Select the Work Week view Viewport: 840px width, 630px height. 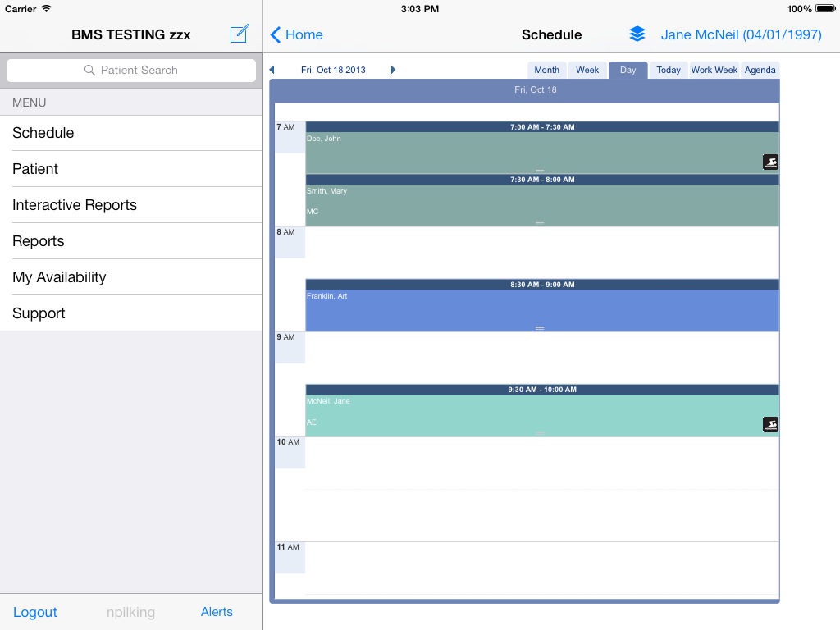pyautogui.click(x=714, y=70)
